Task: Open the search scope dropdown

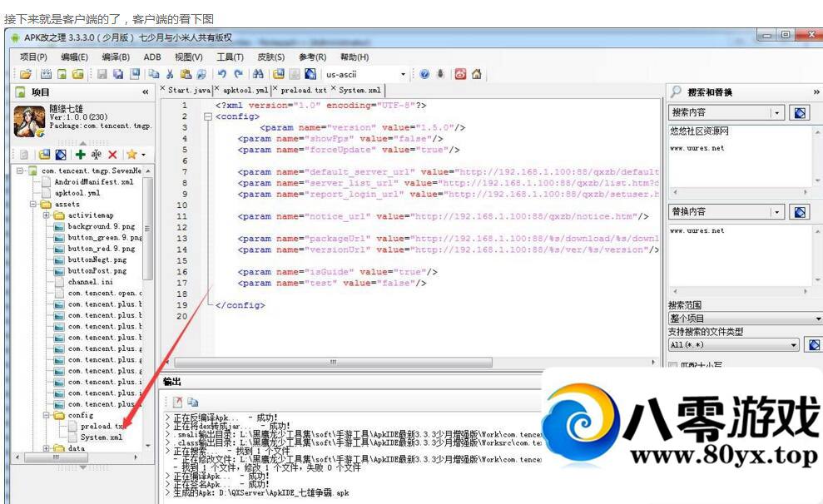Action: (817, 319)
